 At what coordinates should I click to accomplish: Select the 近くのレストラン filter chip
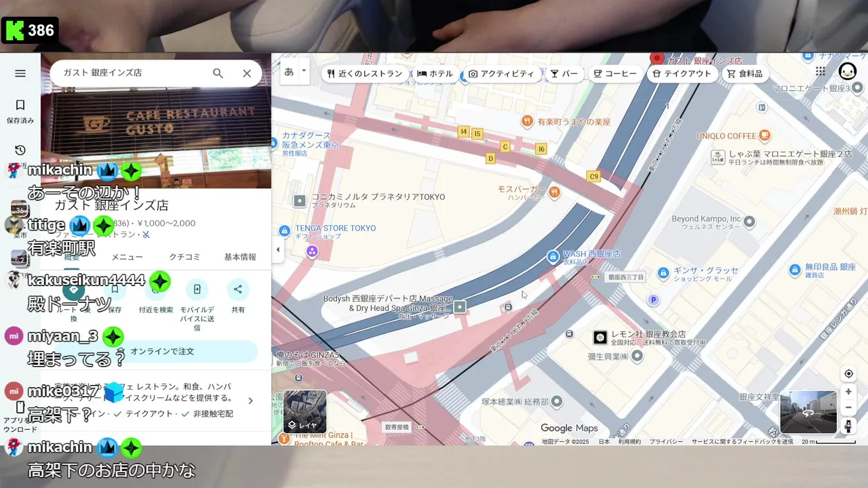coord(365,74)
